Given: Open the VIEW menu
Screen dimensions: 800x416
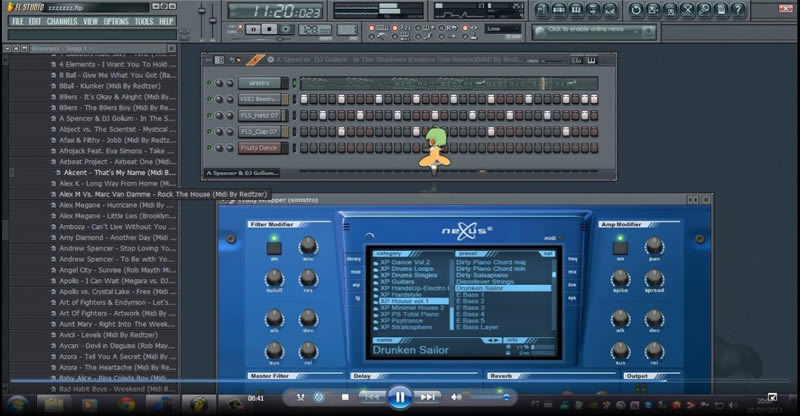Looking at the screenshot, I should [90, 21].
